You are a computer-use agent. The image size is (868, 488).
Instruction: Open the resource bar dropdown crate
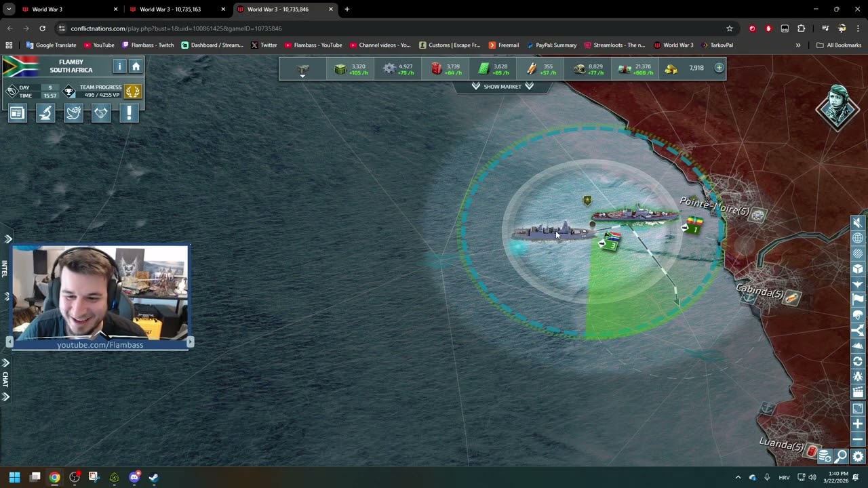(302, 69)
